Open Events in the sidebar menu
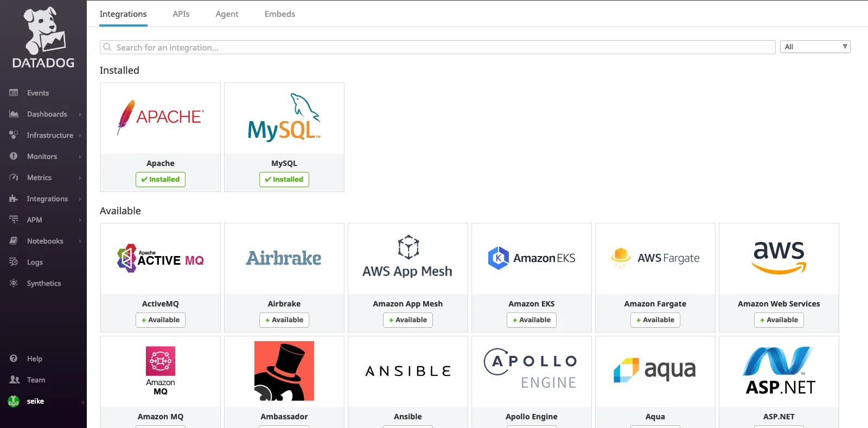The image size is (868, 428). tap(38, 93)
